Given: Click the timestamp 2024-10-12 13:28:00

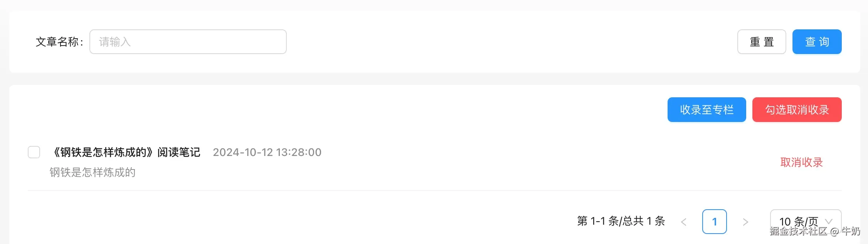Looking at the screenshot, I should click(267, 152).
